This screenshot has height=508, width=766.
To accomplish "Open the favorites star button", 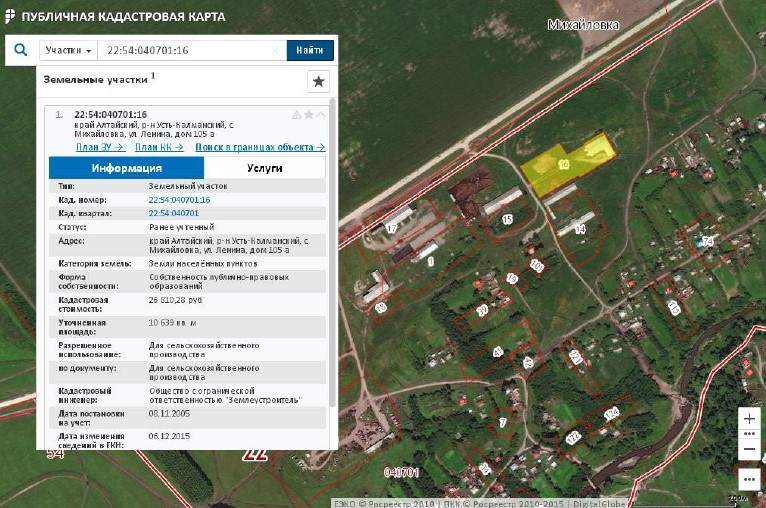I will [x=318, y=82].
